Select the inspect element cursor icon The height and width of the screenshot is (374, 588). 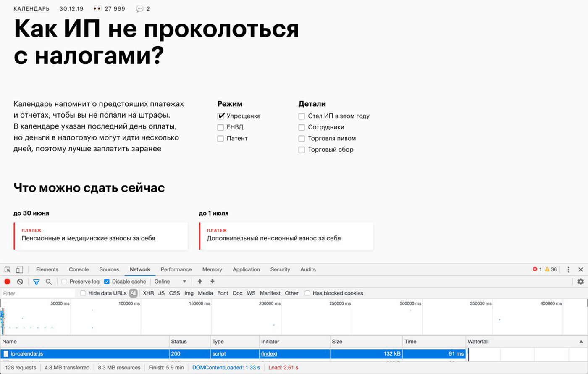point(8,270)
